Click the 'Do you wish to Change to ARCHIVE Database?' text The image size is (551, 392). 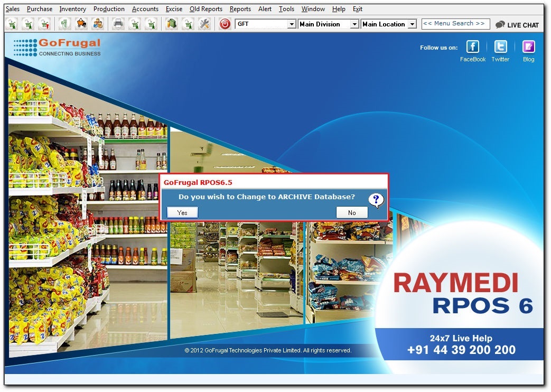[x=267, y=197]
